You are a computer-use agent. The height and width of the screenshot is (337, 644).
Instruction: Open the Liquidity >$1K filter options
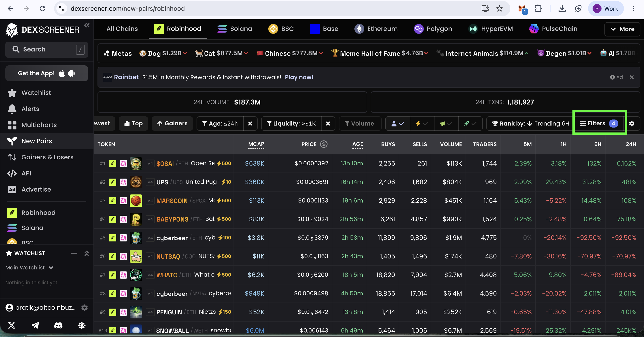pos(292,123)
